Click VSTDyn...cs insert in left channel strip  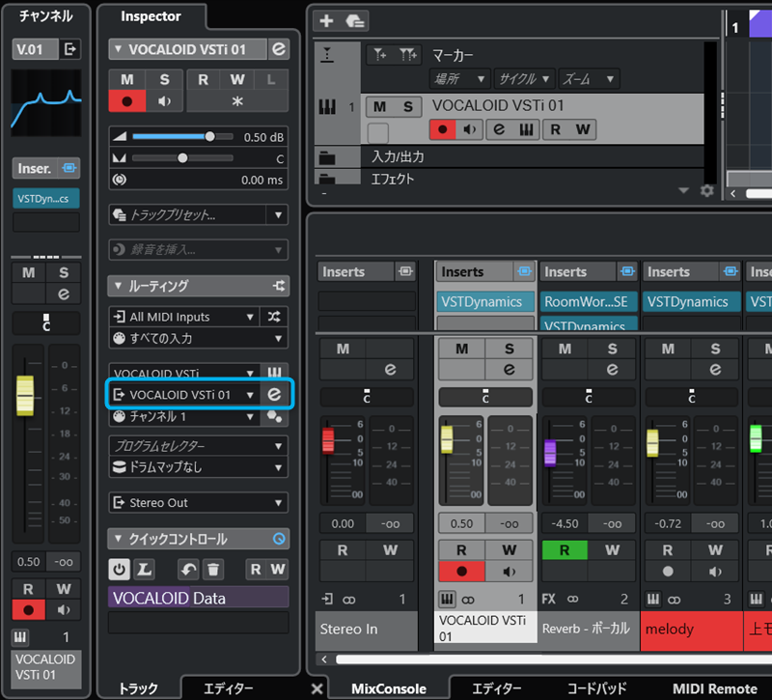45,199
